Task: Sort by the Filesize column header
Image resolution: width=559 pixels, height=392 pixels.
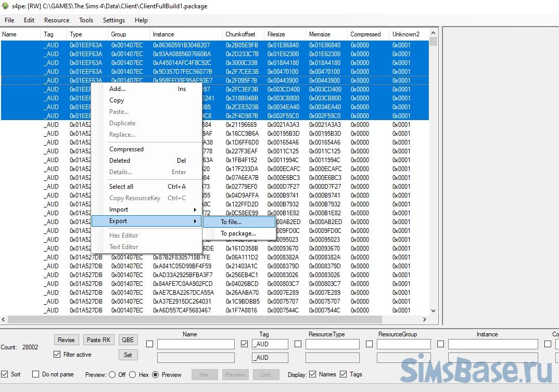Action: coord(276,34)
